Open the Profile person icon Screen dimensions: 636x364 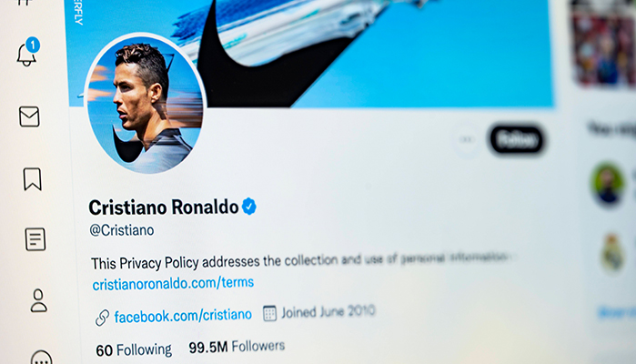(38, 300)
